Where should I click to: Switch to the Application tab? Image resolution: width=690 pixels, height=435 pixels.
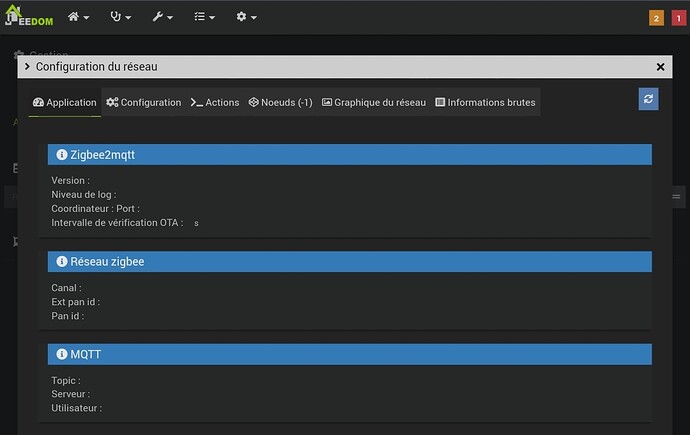click(65, 102)
